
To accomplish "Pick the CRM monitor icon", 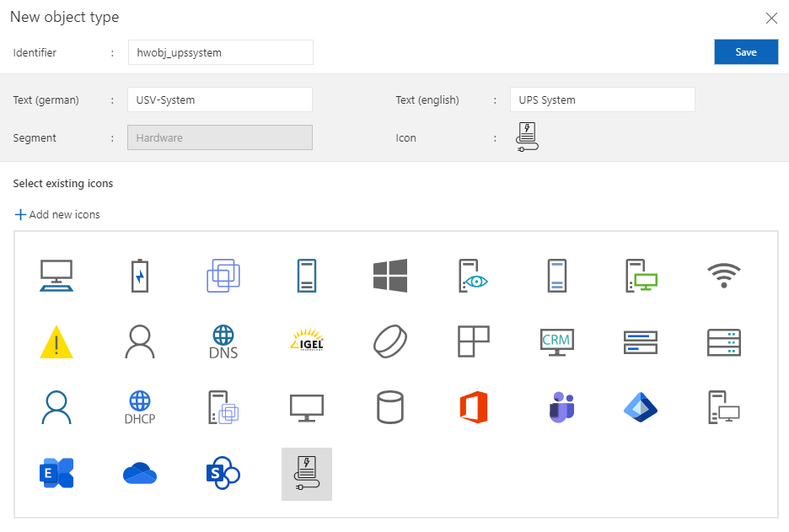I will click(x=556, y=341).
